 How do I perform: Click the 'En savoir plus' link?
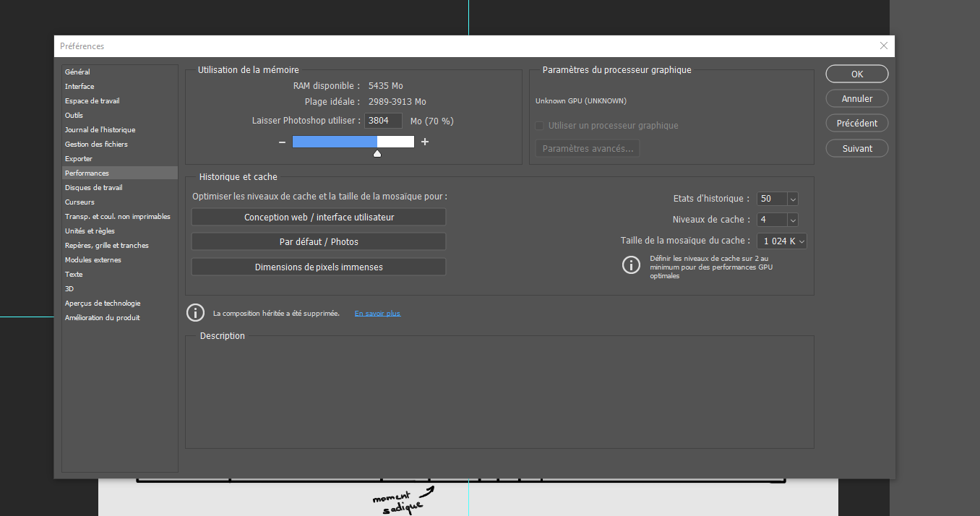point(377,314)
